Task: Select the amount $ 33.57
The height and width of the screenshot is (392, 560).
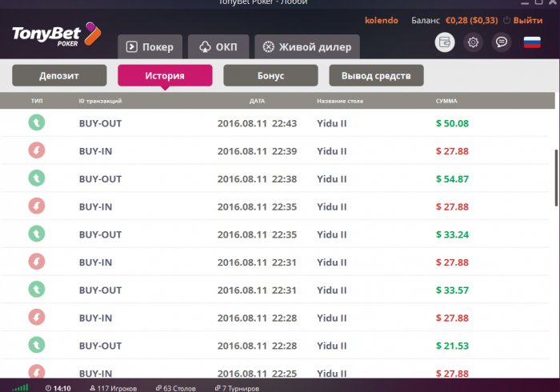Action: click(x=452, y=290)
